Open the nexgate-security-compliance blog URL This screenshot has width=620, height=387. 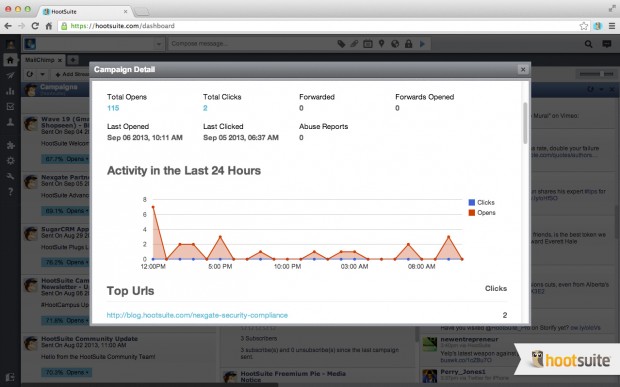[x=197, y=315]
